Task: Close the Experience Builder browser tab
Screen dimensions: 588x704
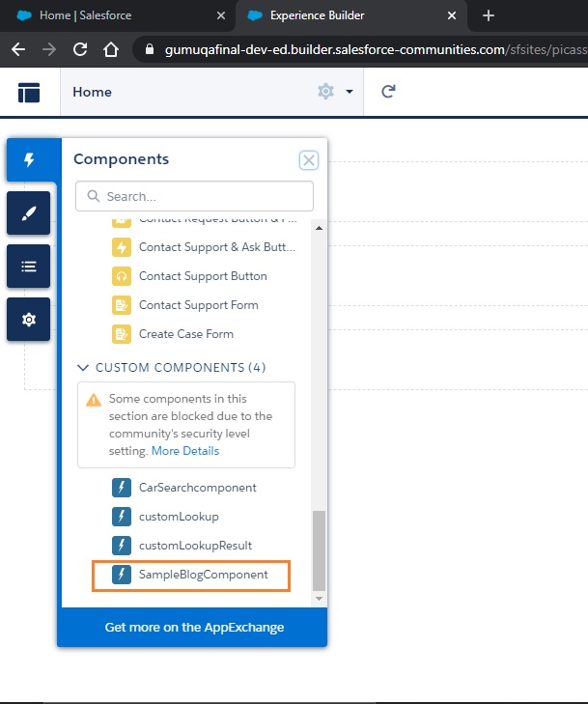Action: coord(452,15)
